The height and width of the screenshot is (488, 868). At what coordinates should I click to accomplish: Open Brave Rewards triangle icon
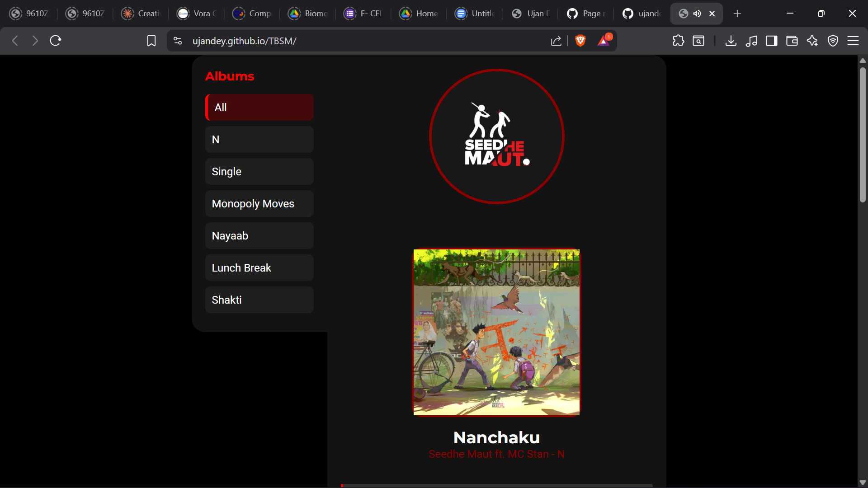(x=604, y=41)
